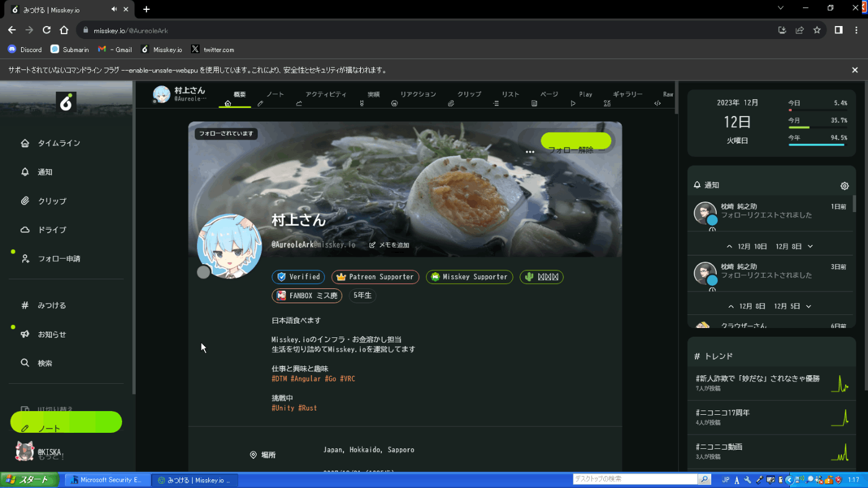Select the 概要 overview tab

pyautogui.click(x=235, y=98)
